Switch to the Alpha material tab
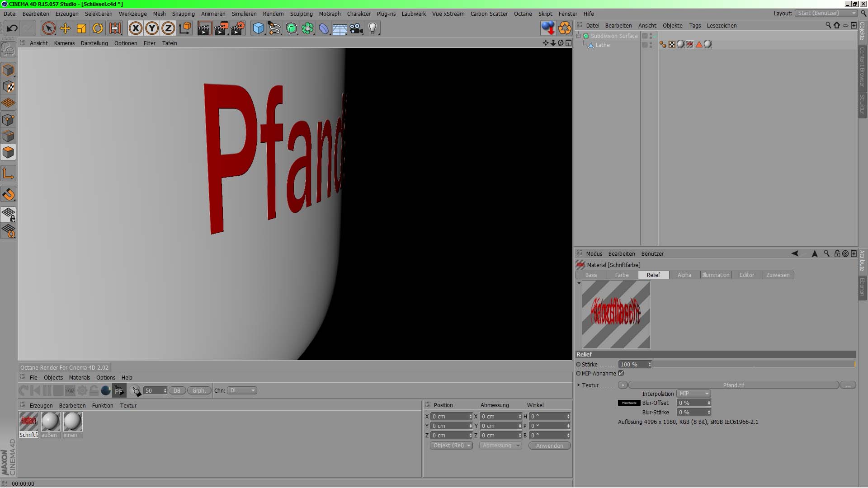Viewport: 868px width, 488px height. pyautogui.click(x=684, y=275)
